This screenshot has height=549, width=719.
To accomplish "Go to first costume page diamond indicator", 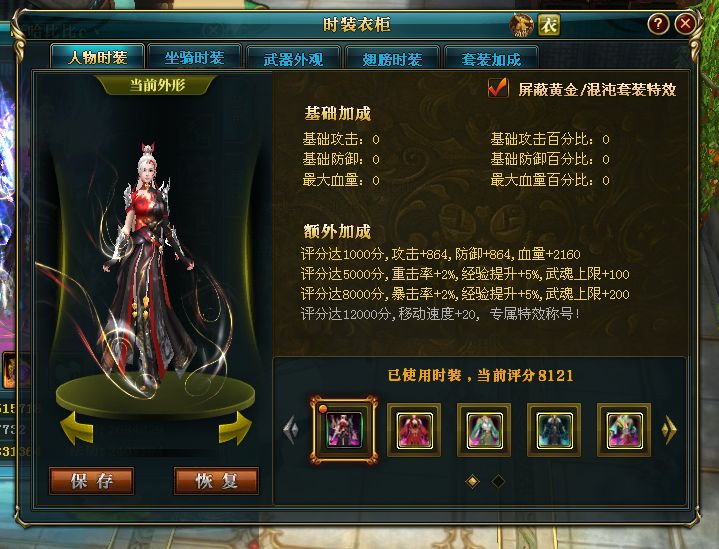I will coord(473,481).
